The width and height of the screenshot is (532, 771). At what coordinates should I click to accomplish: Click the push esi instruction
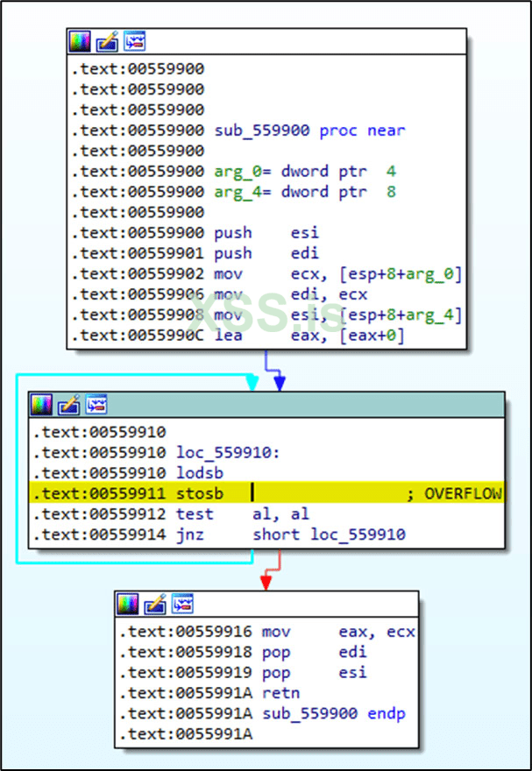266,232
